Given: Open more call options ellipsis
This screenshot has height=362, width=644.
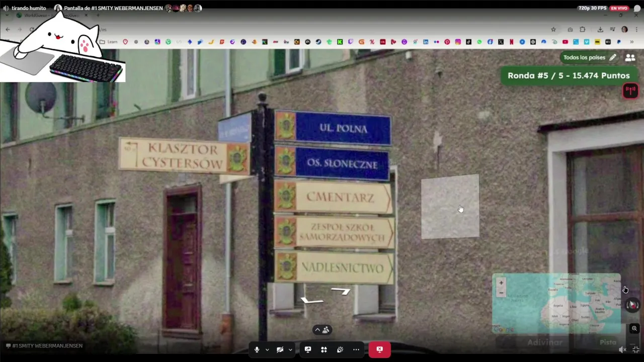Looking at the screenshot, I should [356, 349].
